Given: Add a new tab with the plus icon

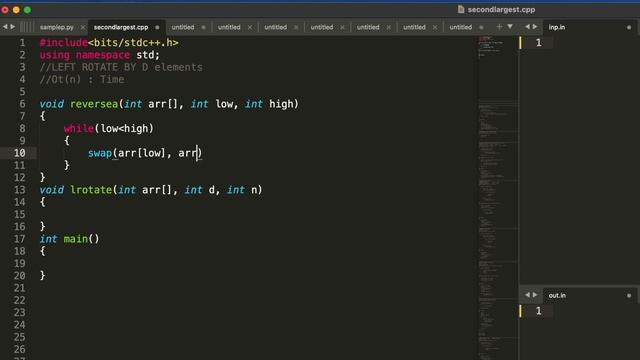Looking at the screenshot, I should point(499,27).
